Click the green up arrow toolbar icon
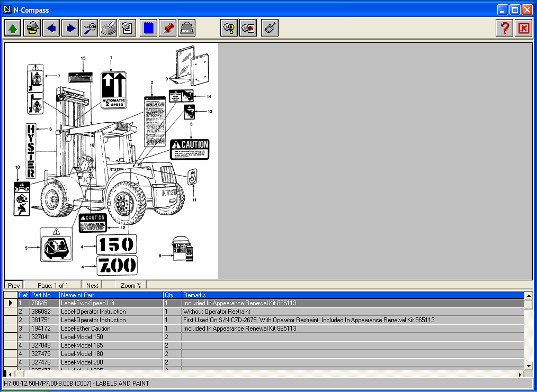Screen dimensions: 537x392 [x=13, y=28]
